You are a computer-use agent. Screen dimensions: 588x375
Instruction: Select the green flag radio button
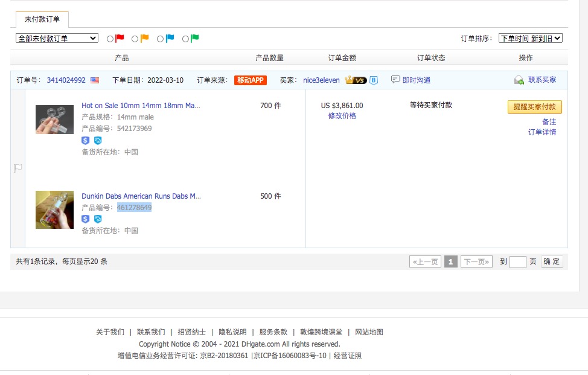click(185, 39)
